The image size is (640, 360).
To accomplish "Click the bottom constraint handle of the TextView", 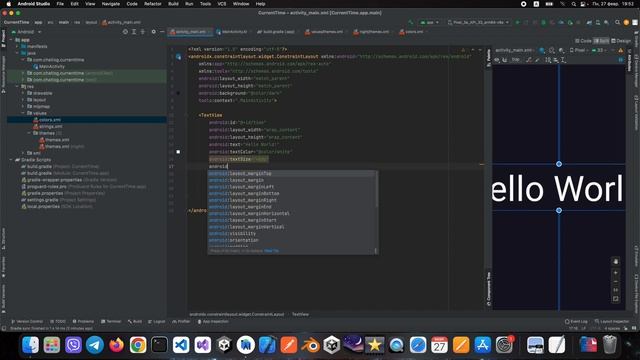I will (x=559, y=210).
